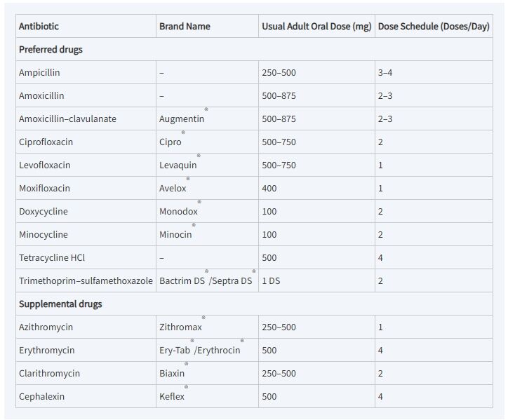The image size is (508, 420).
Task: Select the Ciprofloxacin row label
Action: [x=46, y=142]
